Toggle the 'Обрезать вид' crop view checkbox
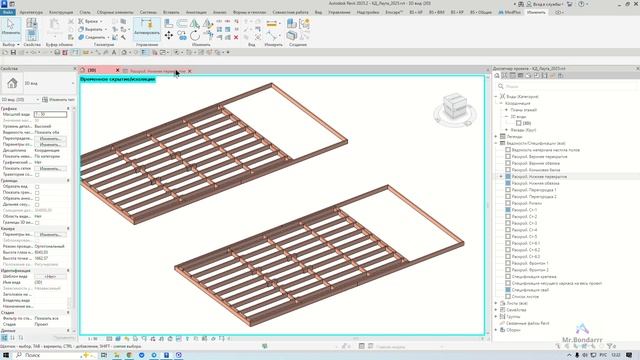The image size is (640, 360). pos(37,187)
